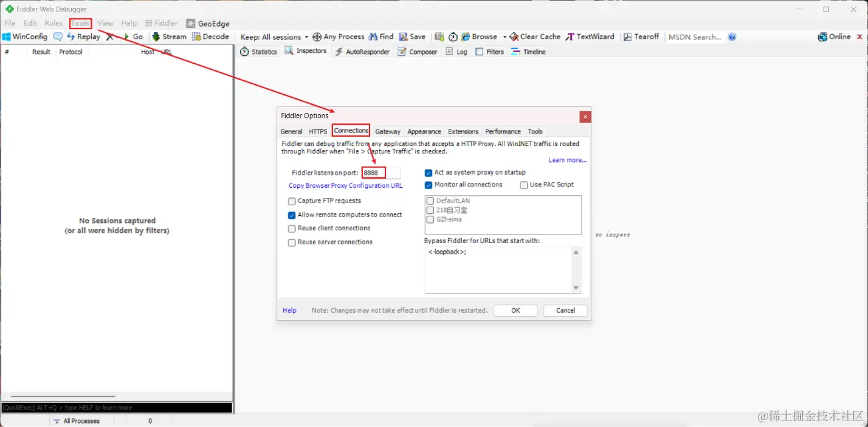
Task: Click the blue help icon by MSDN Search
Action: (732, 37)
